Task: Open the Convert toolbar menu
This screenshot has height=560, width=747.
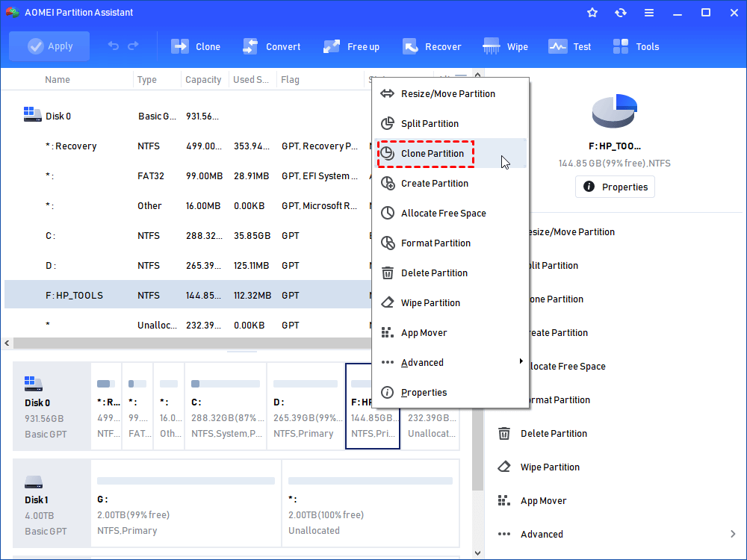Action: click(272, 46)
